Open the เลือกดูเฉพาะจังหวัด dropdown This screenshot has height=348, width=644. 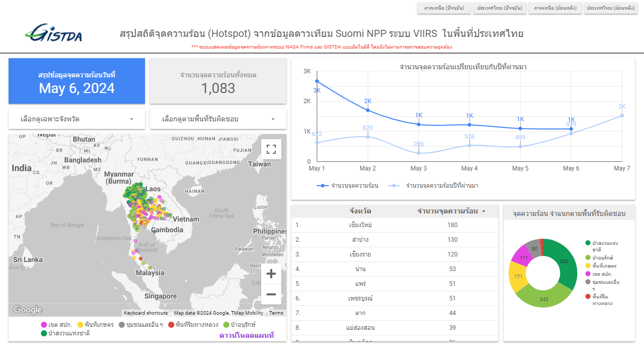tap(77, 119)
